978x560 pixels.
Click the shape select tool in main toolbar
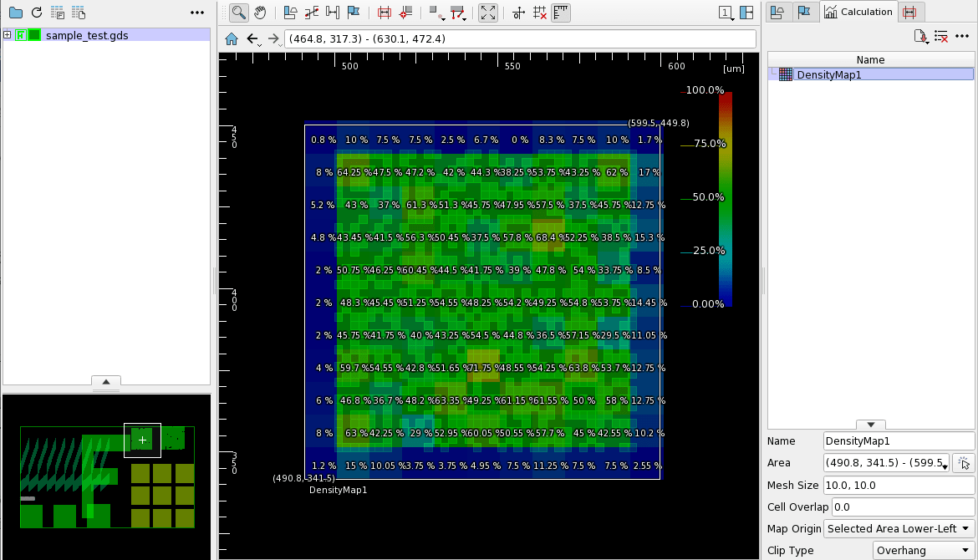(290, 13)
